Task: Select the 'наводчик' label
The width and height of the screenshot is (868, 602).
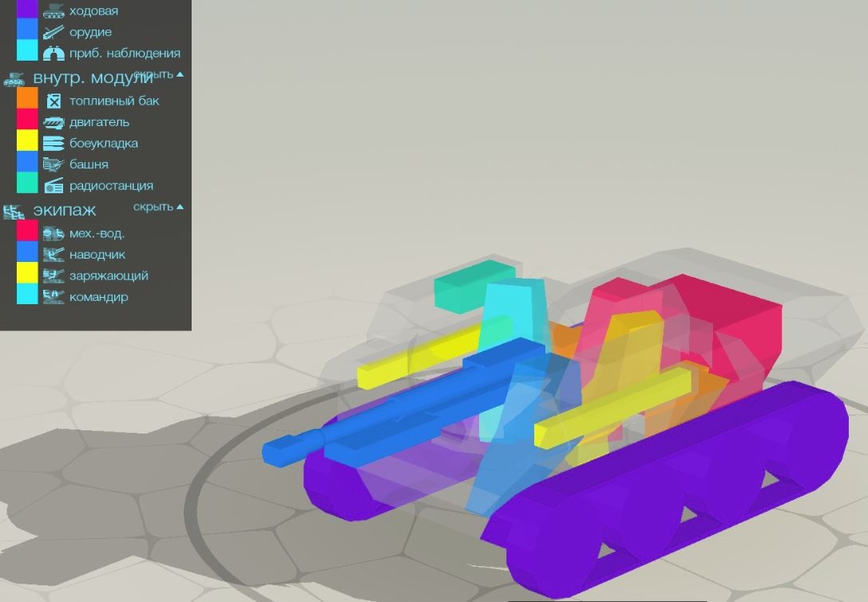Action: click(97, 255)
